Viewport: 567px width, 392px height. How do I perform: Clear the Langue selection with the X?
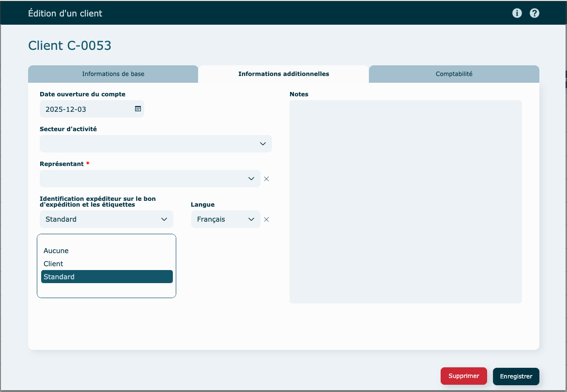[x=266, y=219]
